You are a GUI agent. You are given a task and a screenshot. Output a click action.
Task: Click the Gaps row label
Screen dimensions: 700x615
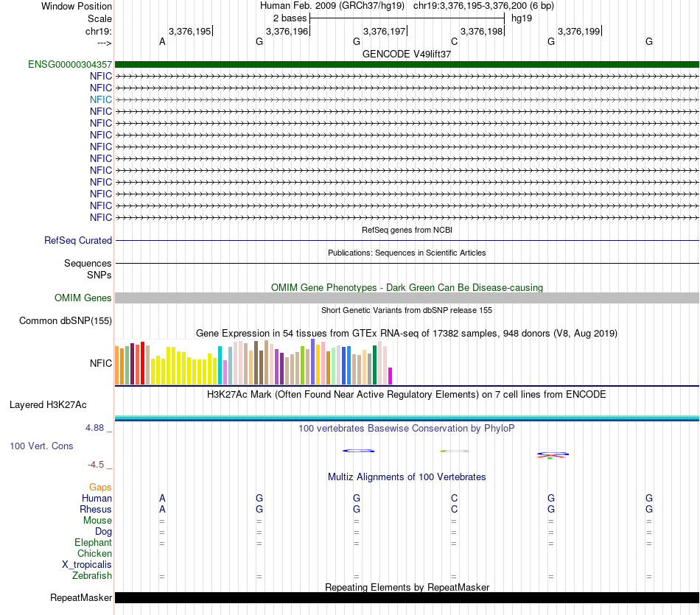click(100, 487)
